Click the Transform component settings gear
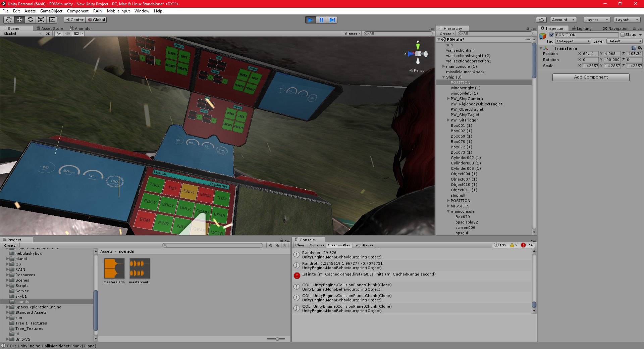 [640, 48]
